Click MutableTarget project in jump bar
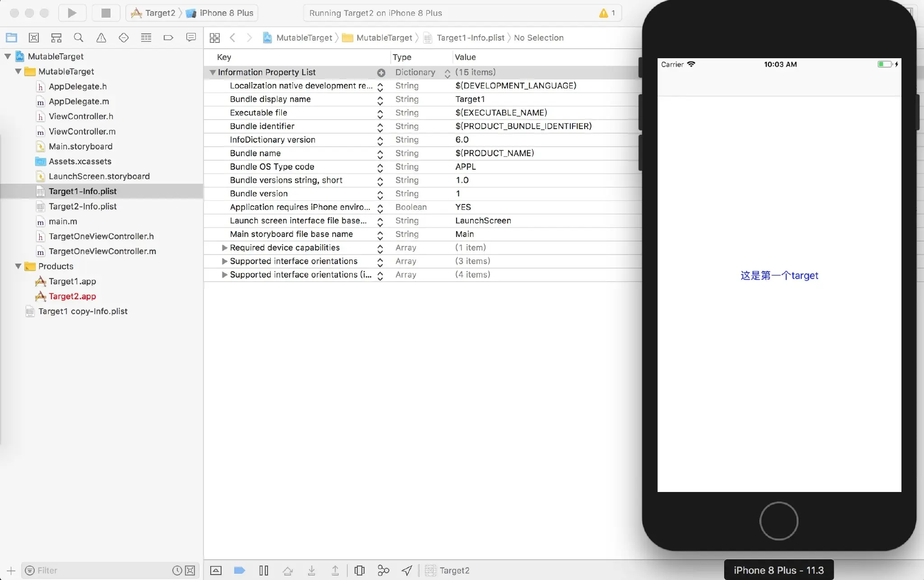Image resolution: width=924 pixels, height=580 pixels. tap(298, 37)
